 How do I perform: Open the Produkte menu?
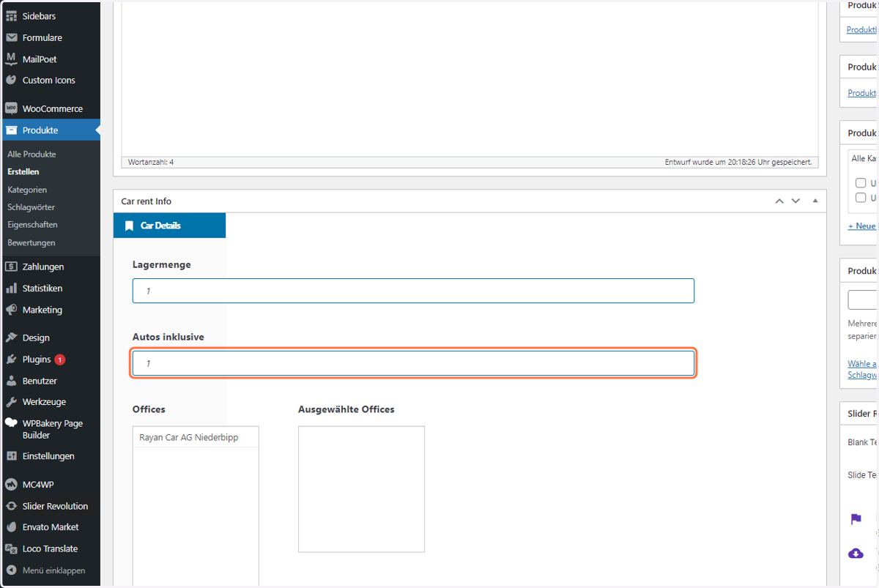[50, 130]
